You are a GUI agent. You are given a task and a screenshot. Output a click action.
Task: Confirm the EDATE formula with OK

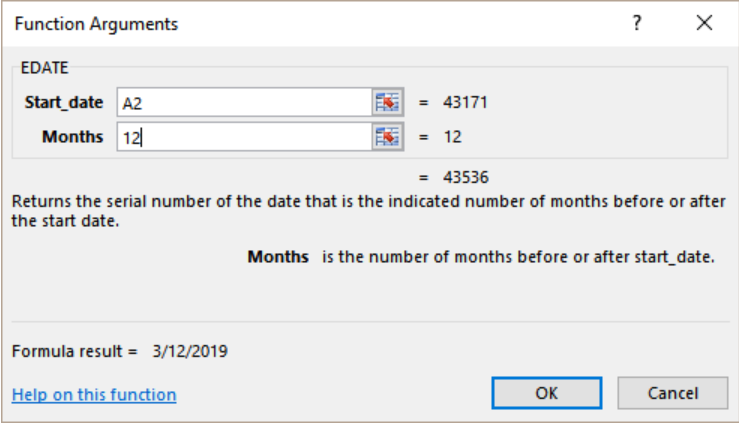point(547,393)
